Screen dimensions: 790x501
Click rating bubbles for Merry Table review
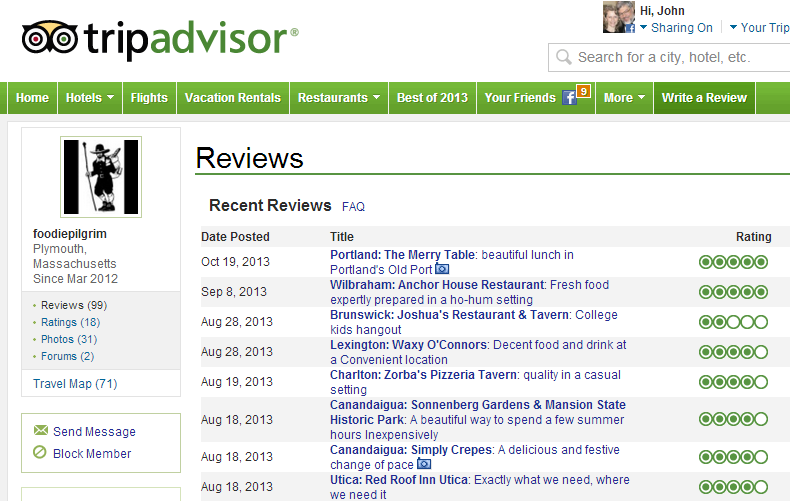pyautogui.click(x=733, y=262)
